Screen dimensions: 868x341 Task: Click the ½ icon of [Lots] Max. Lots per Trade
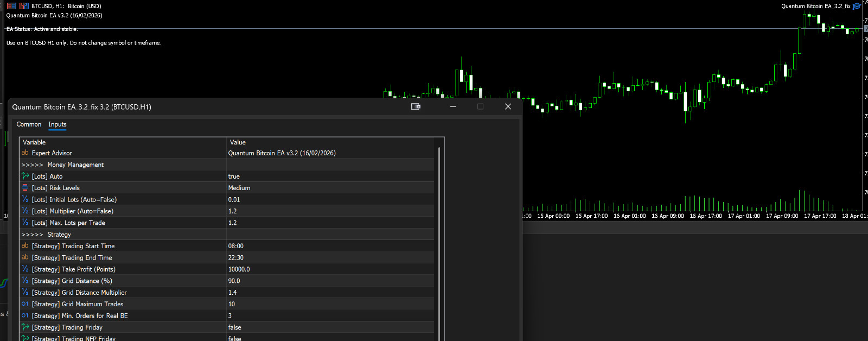coord(25,223)
